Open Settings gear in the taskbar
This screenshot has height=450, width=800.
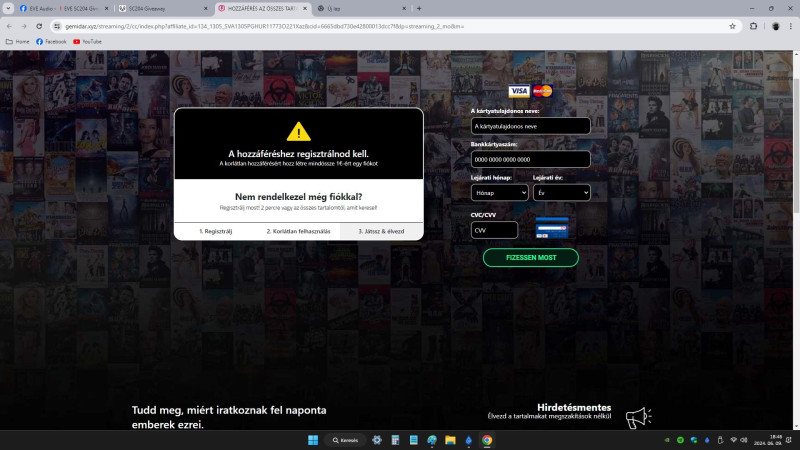coord(377,440)
